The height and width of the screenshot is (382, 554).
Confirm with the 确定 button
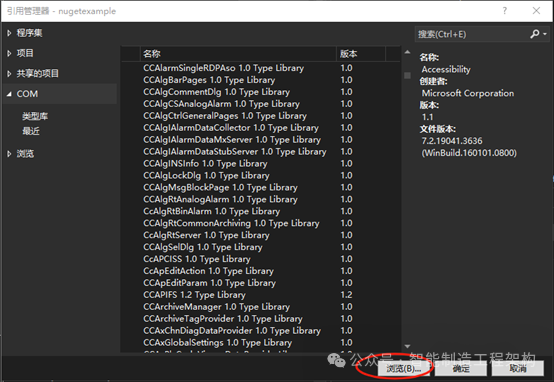461,369
